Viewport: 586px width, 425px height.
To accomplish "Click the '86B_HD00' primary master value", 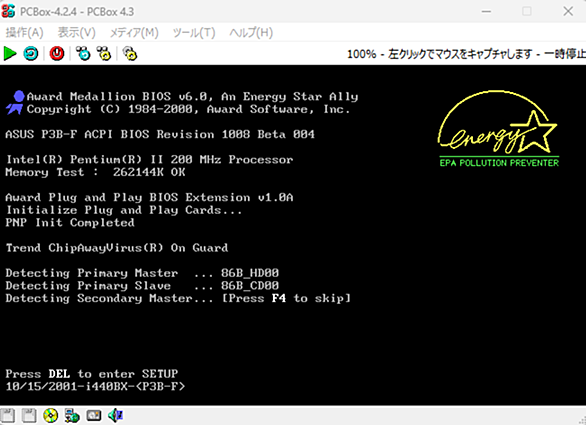I will (250, 273).
